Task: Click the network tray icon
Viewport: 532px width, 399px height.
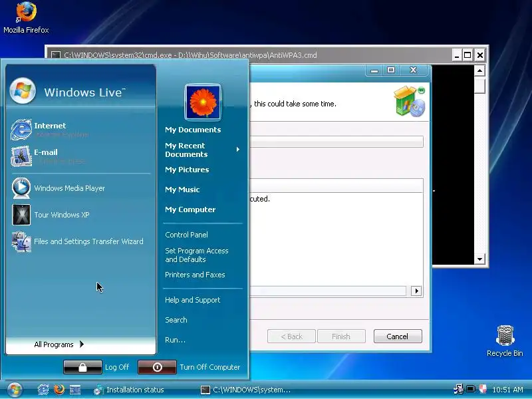Action: [x=458, y=389]
